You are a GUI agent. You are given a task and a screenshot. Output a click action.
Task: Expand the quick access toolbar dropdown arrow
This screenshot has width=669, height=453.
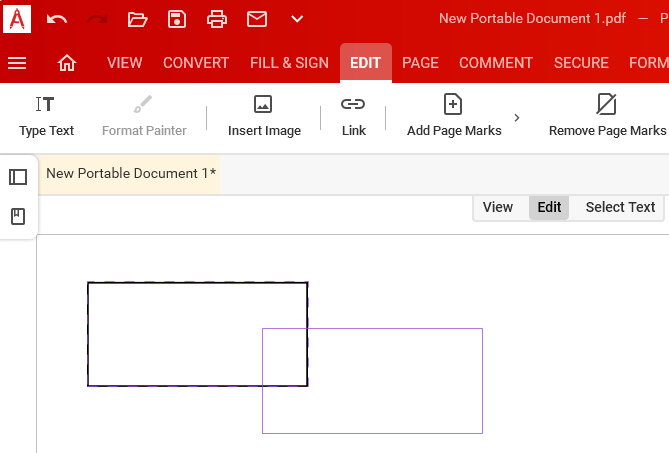click(297, 19)
